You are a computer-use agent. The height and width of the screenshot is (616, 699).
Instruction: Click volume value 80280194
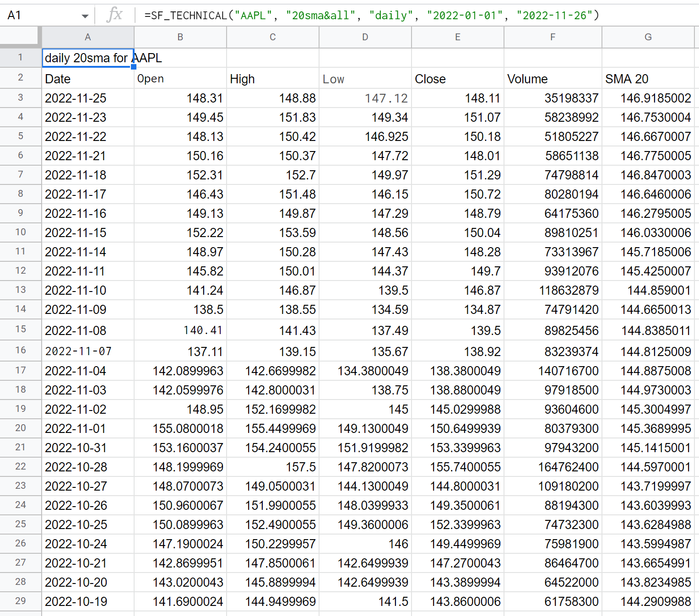click(553, 194)
